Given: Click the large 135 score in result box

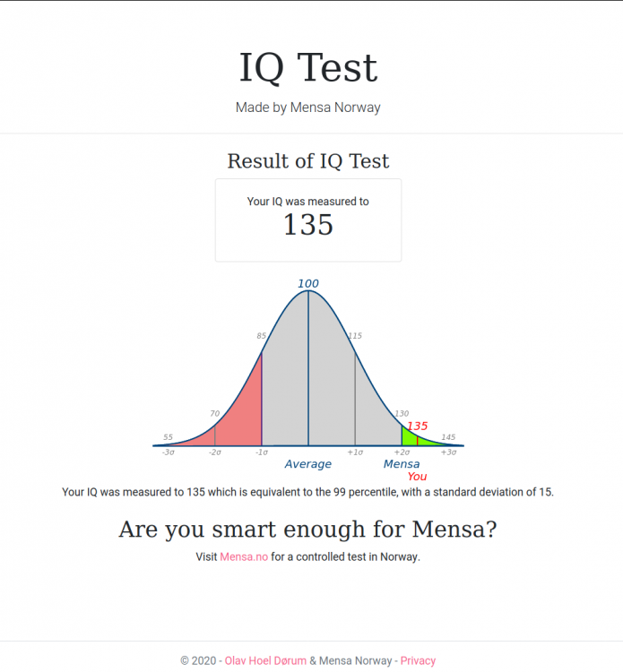Looking at the screenshot, I should click(308, 225).
